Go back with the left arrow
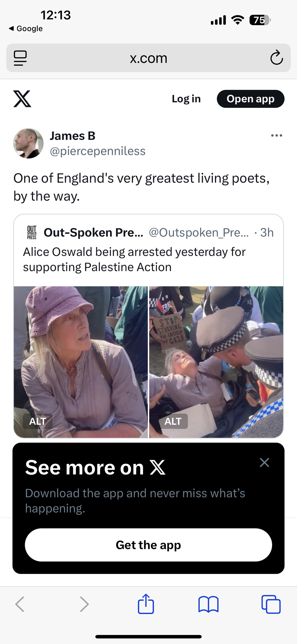This screenshot has width=297, height=644. [x=20, y=604]
